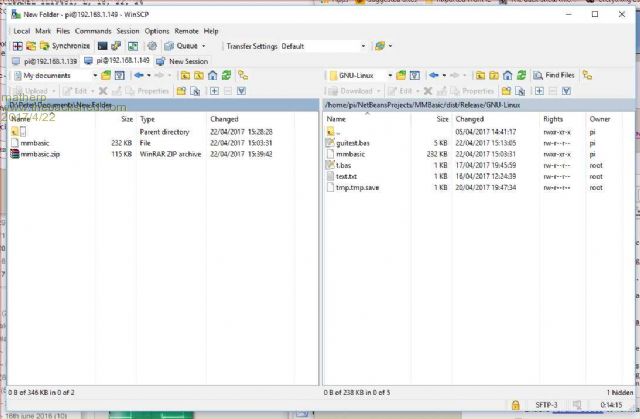The width and height of the screenshot is (640, 419).
Task: Open the terminal console icon
Action: point(102,46)
